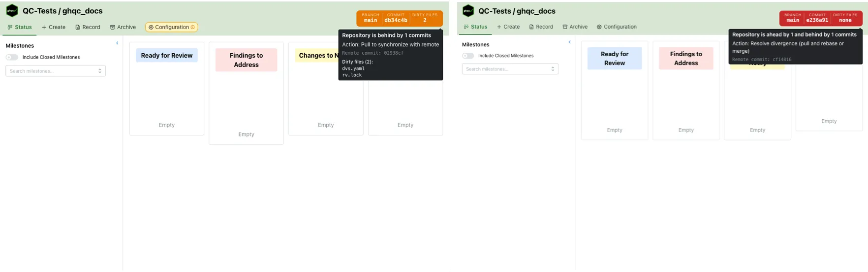Click the ghqc hexagon logo in the right window

(x=468, y=11)
